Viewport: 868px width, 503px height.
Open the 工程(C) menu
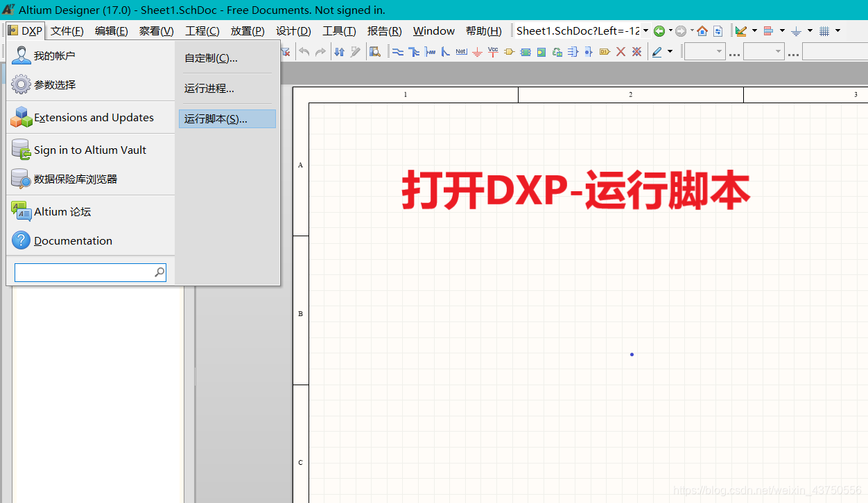202,30
